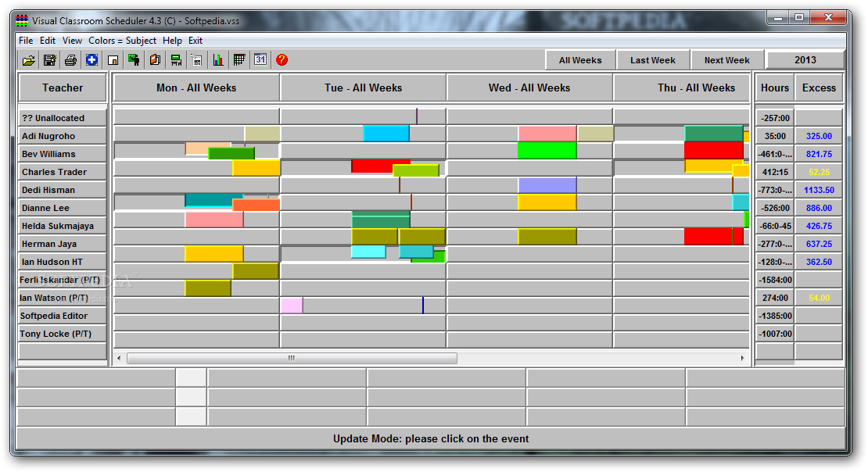This screenshot has width=868, height=472.
Task: Open the View menu
Action: click(72, 41)
